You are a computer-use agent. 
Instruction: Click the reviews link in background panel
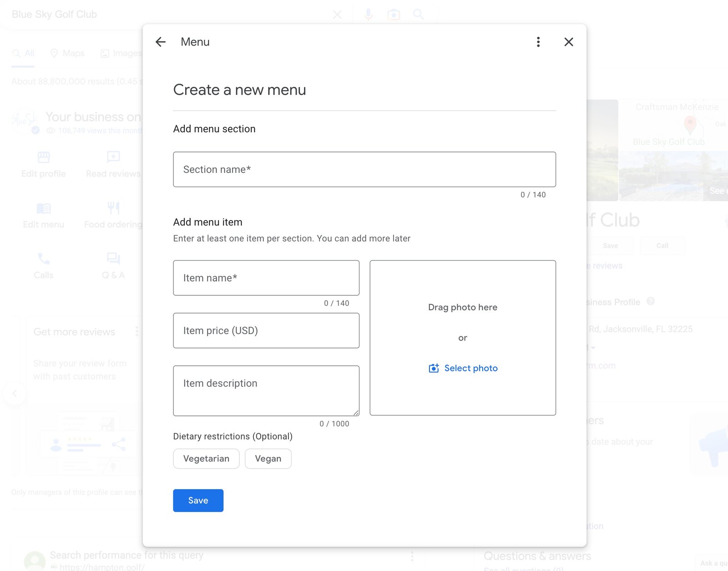coord(605,266)
